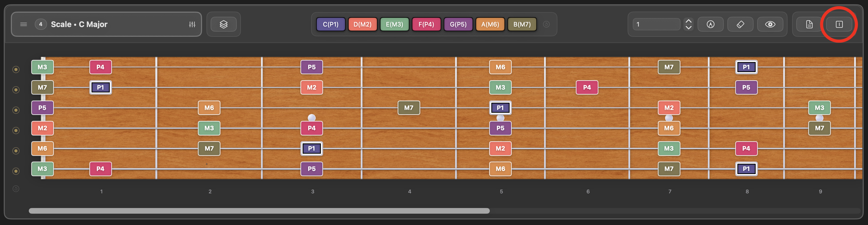Click the reset icon after the B(M7) chip
The height and width of the screenshot is (225, 868).
point(546,24)
